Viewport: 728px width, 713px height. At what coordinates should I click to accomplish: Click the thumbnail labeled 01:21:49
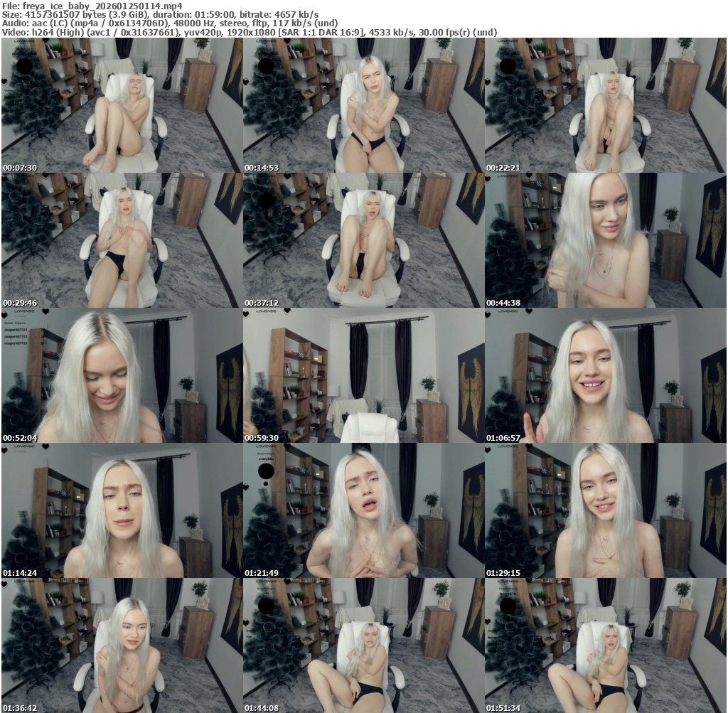[x=363, y=510]
